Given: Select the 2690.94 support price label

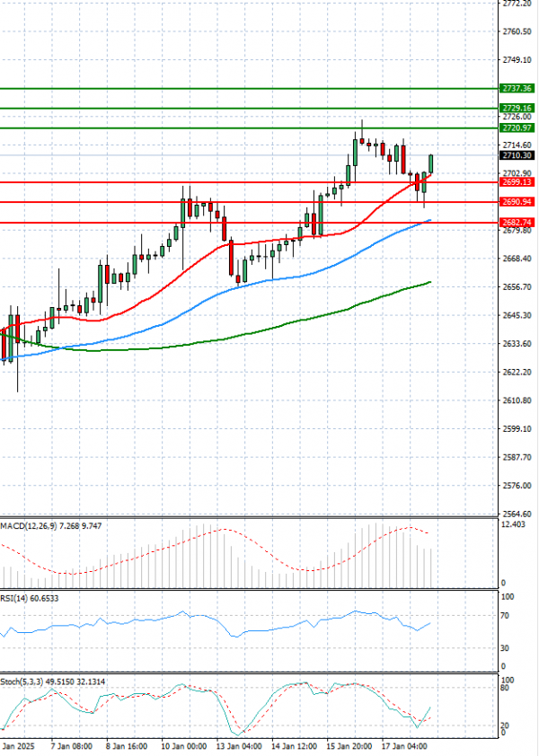Looking at the screenshot, I should point(517,202).
